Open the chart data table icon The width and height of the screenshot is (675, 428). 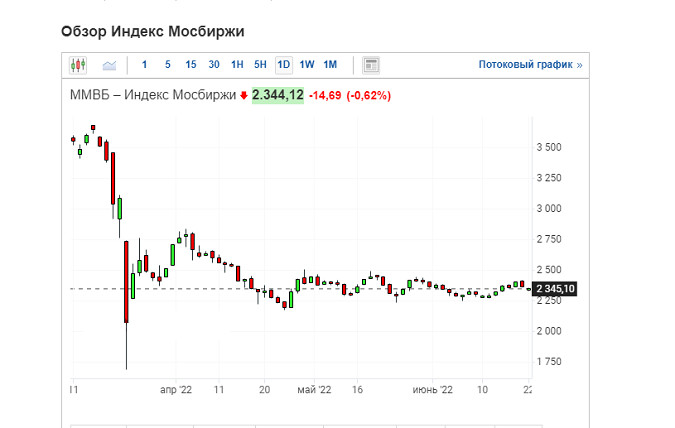371,65
